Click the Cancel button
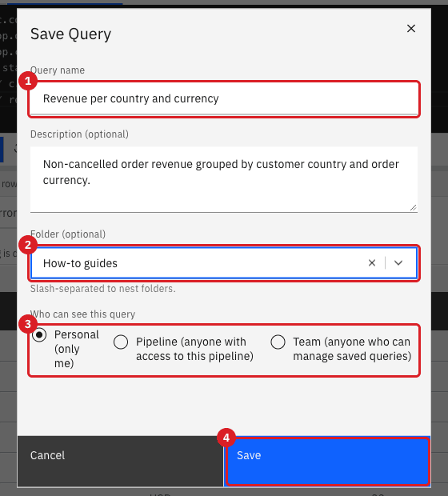The width and height of the screenshot is (448, 496). tap(120, 461)
